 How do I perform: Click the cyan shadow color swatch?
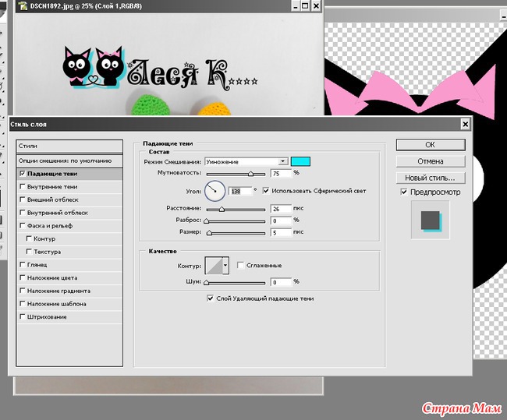301,161
